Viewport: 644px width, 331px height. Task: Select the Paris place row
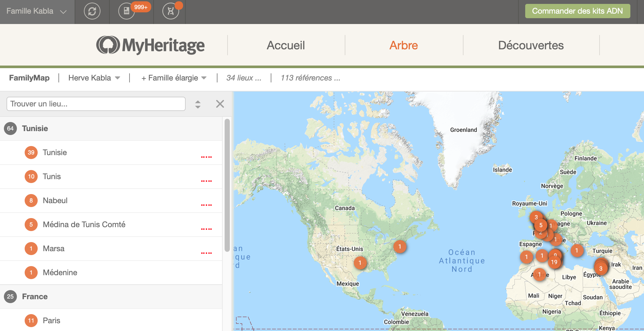[x=111, y=321]
